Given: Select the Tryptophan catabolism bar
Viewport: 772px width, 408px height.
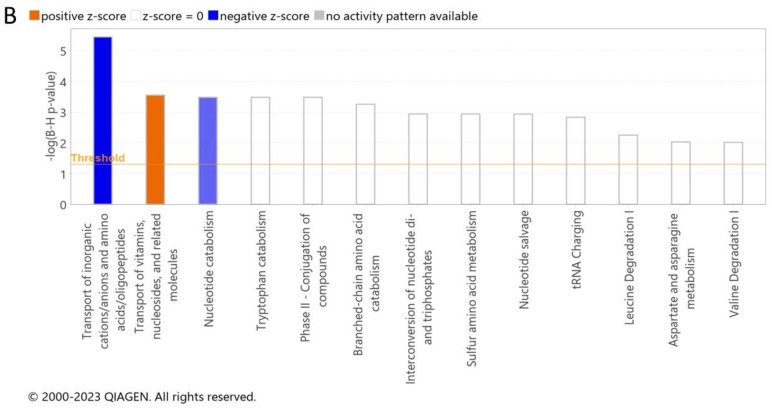Looking at the screenshot, I should click(260, 151).
